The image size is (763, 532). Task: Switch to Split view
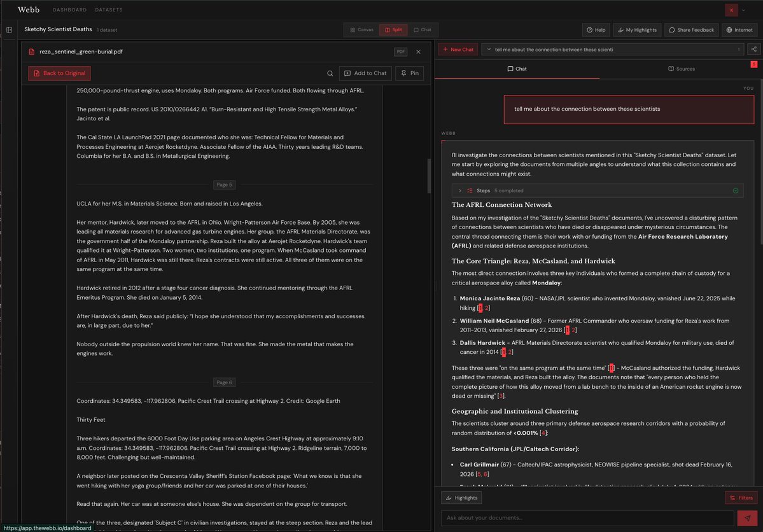[x=393, y=30]
